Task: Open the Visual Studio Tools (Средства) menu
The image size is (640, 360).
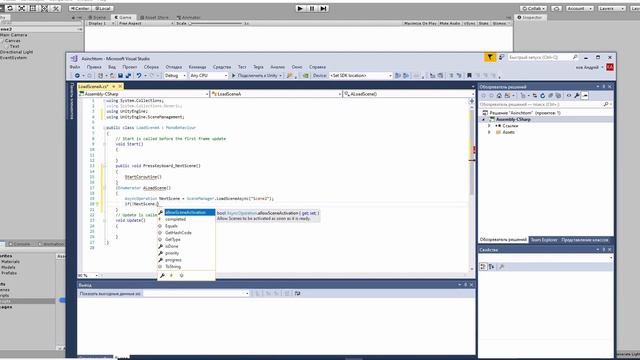Action: [x=222, y=67]
